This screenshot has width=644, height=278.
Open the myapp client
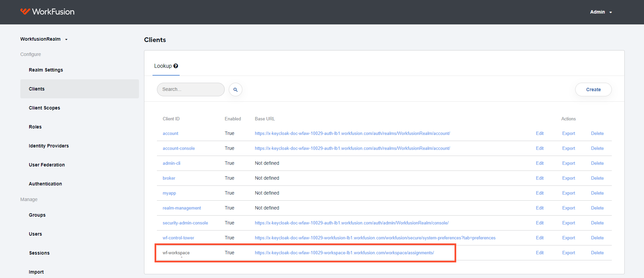[x=169, y=193]
